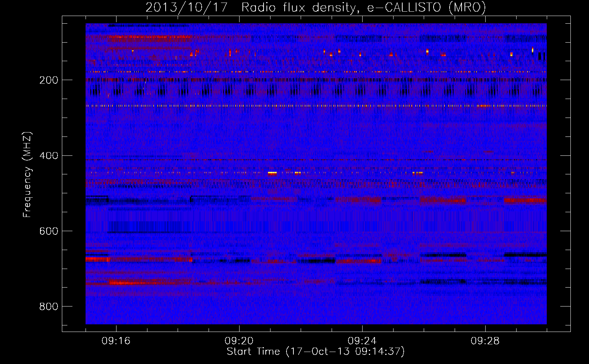
Task: Click the 09:24 time tick label
Action: [x=362, y=341]
